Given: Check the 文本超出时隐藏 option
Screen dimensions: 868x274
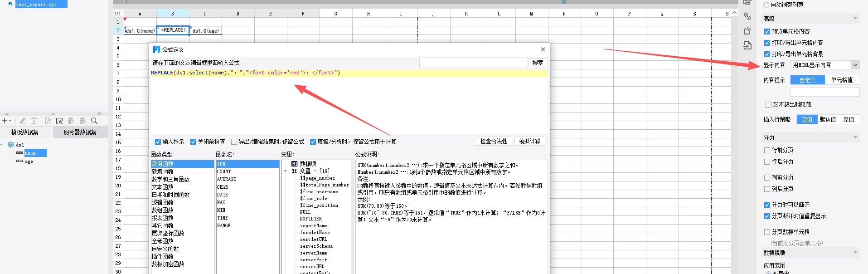Looking at the screenshot, I should click(768, 105).
